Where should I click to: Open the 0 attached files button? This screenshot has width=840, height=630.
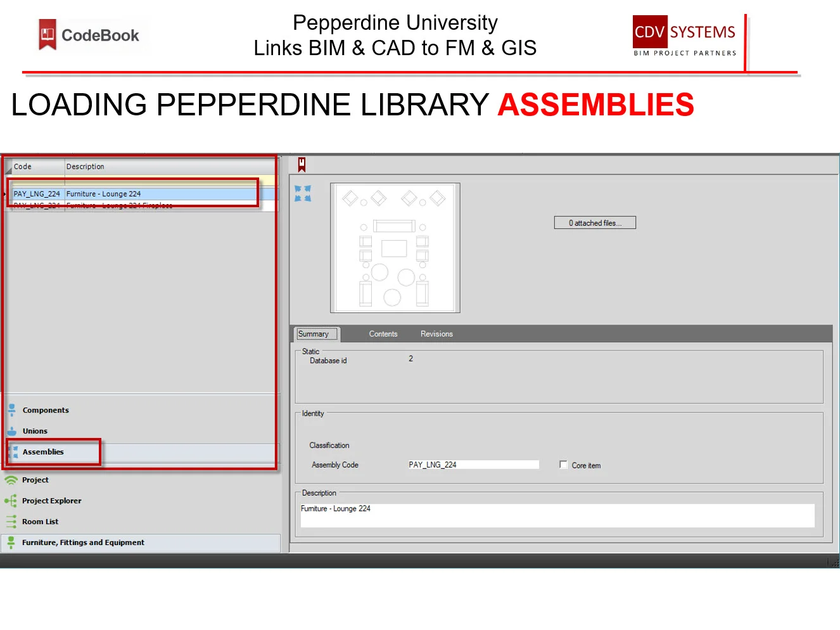point(595,223)
